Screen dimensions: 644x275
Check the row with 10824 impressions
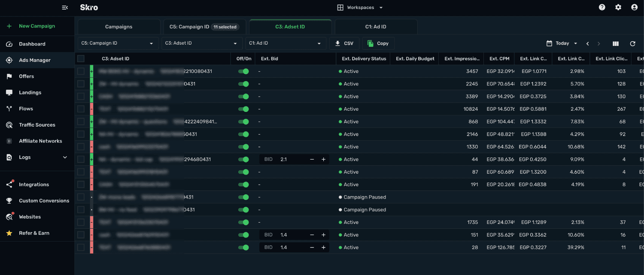click(x=81, y=109)
